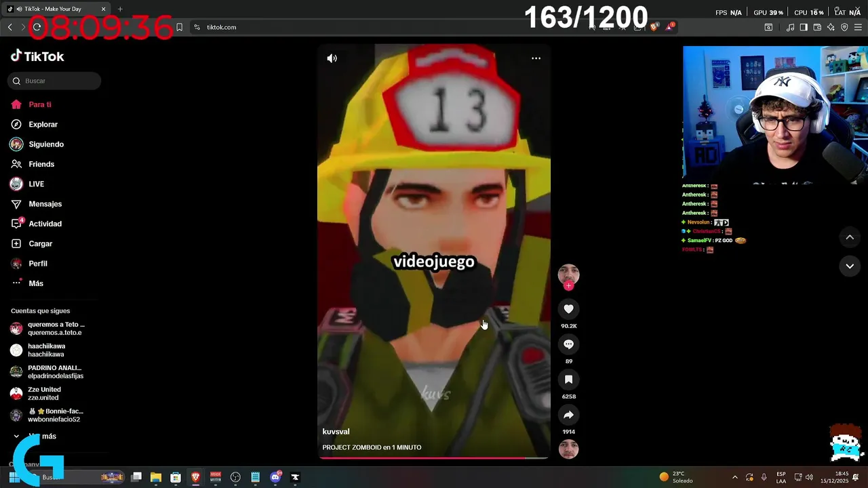Save the video with the bookmark icon
Viewport: 868px width, 488px height.
[568, 380]
